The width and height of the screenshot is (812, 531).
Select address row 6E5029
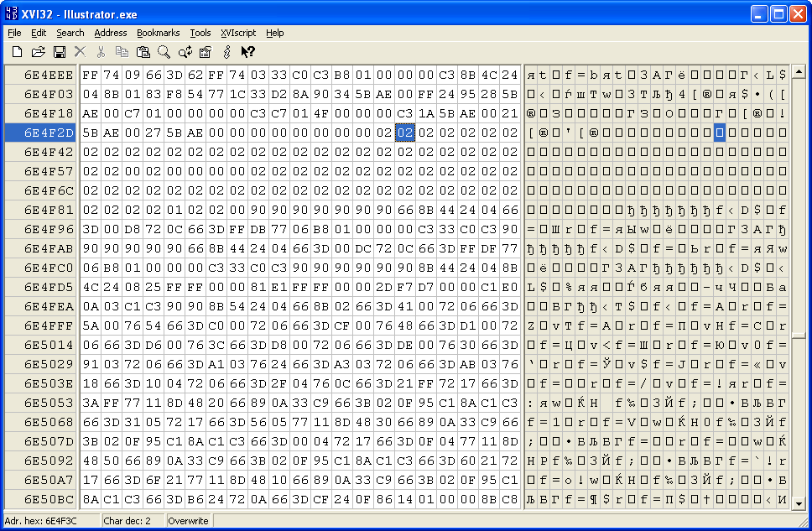(40, 364)
